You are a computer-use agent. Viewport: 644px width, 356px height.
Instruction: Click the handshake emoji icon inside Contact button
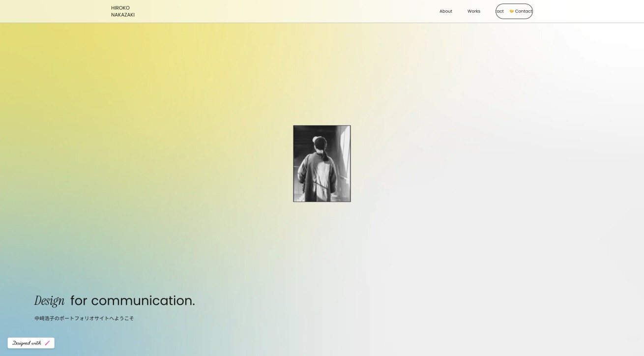(x=512, y=11)
